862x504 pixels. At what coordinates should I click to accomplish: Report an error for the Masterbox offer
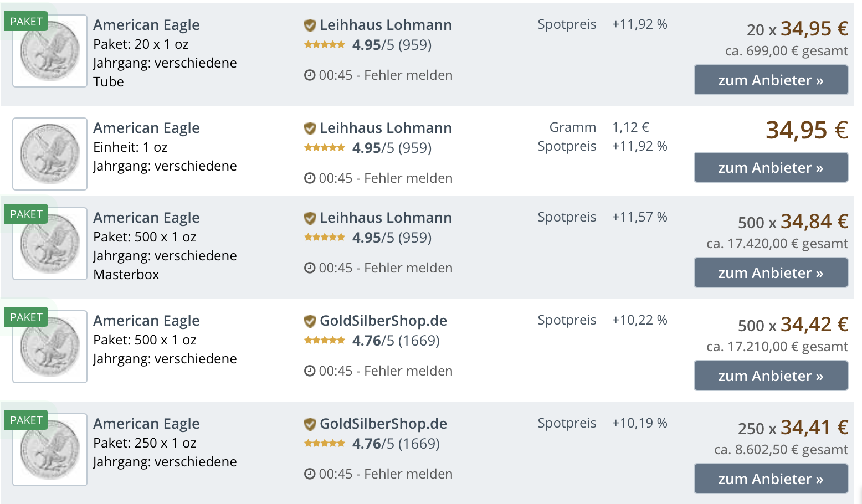click(408, 268)
